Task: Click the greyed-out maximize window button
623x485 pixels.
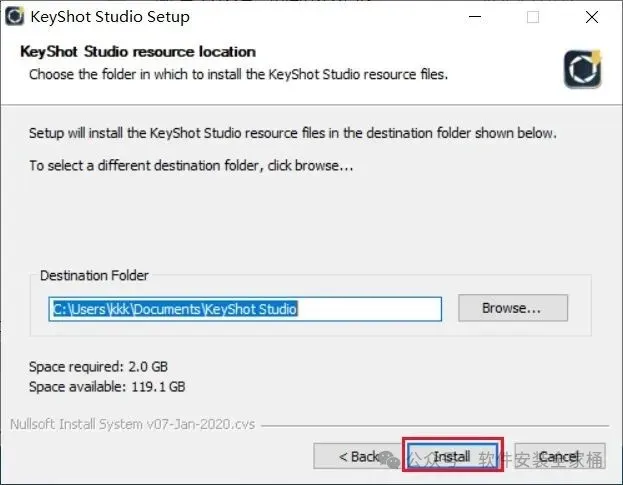Action: (x=533, y=17)
